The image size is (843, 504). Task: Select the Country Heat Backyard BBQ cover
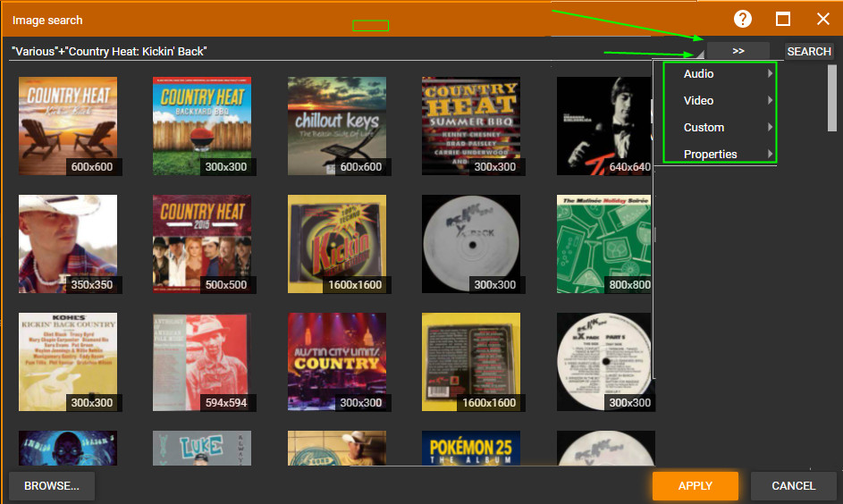tap(202, 125)
